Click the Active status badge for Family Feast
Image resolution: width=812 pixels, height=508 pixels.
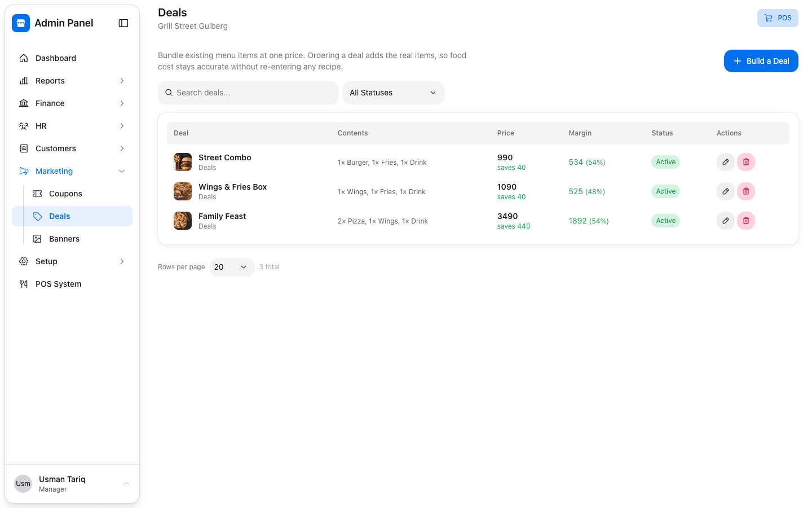pyautogui.click(x=666, y=221)
